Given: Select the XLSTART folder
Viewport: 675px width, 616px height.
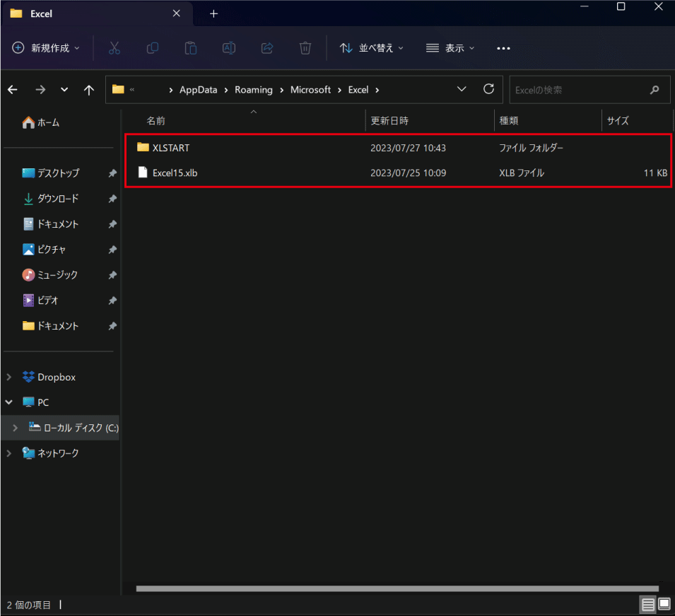Looking at the screenshot, I should click(x=170, y=148).
